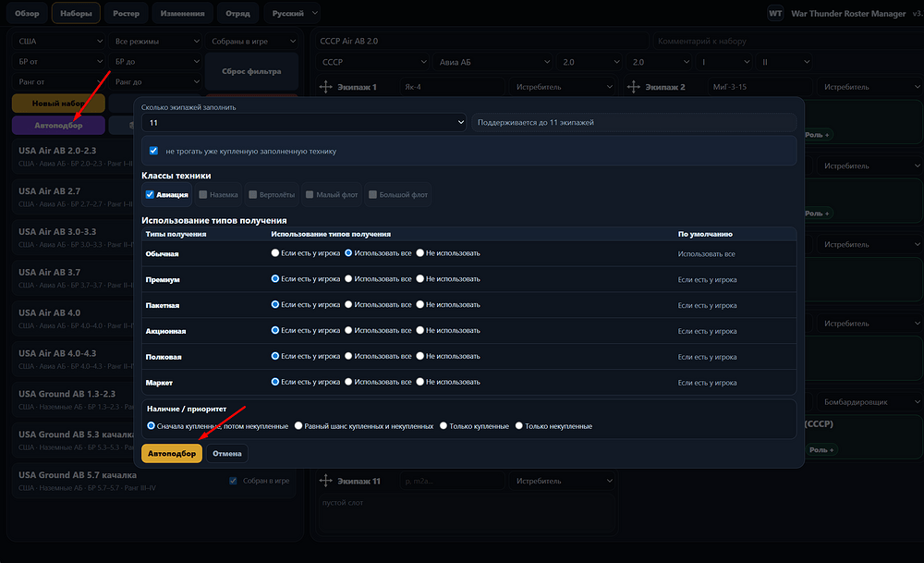
Task: Open the 'Собраны в игре' filter dropdown
Action: (x=251, y=42)
